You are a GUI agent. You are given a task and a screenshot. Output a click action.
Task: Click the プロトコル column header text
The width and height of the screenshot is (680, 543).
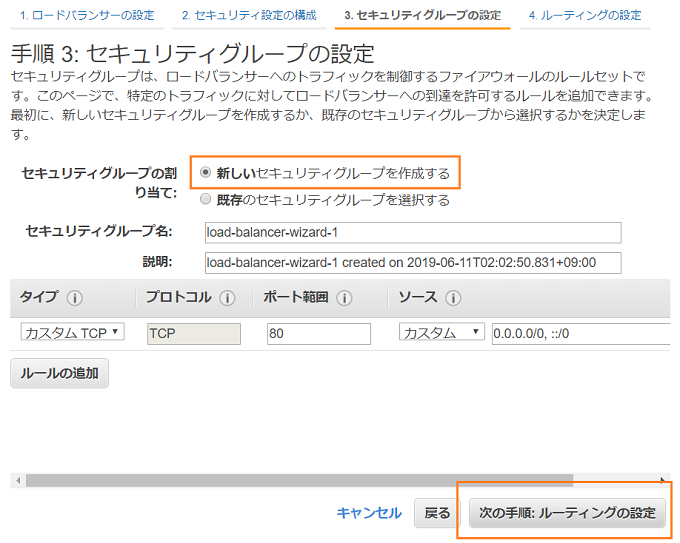click(178, 297)
